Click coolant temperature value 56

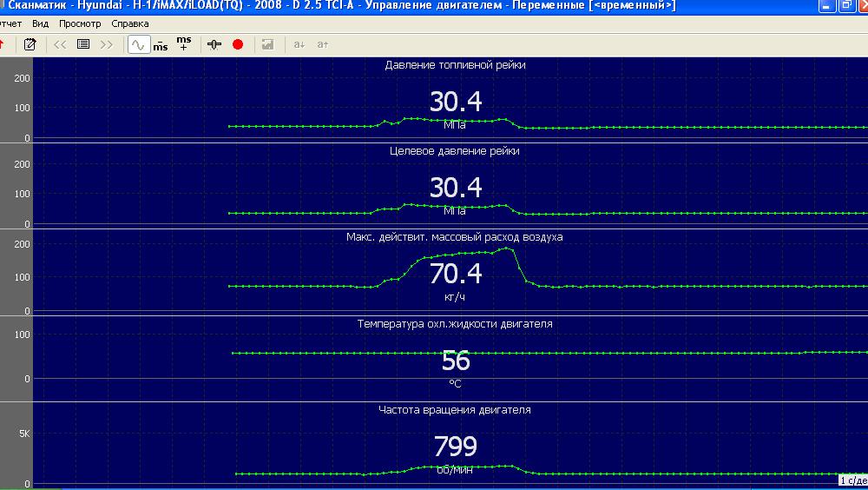tap(456, 361)
